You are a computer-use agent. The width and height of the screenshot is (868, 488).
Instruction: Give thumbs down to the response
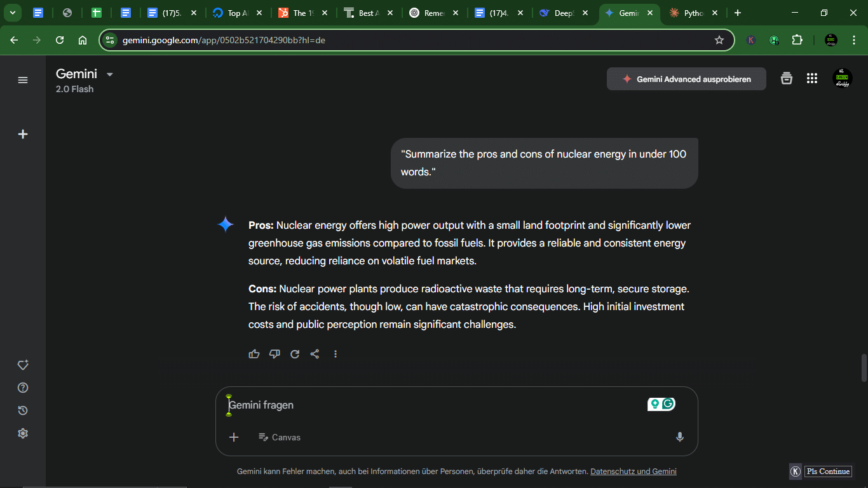coord(275,354)
